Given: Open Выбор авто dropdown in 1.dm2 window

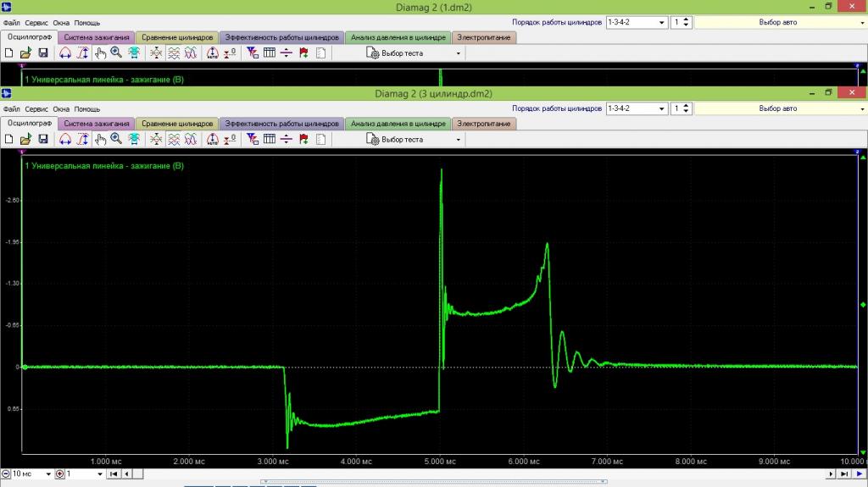Looking at the screenshot, I should point(781,22).
